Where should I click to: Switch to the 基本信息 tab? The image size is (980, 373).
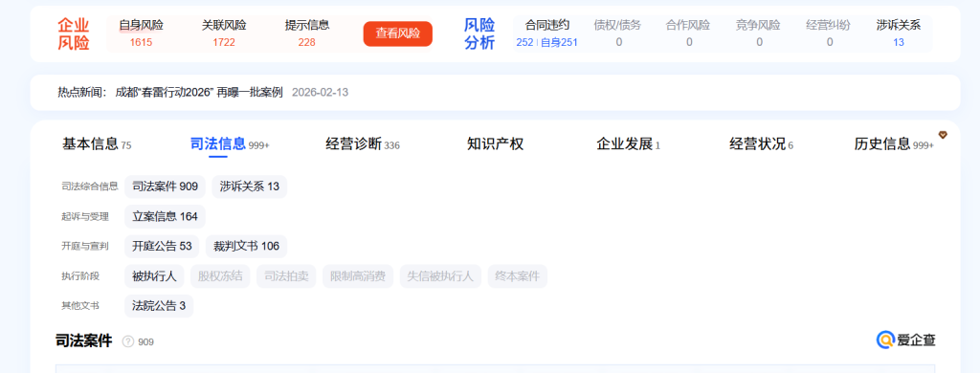97,144
